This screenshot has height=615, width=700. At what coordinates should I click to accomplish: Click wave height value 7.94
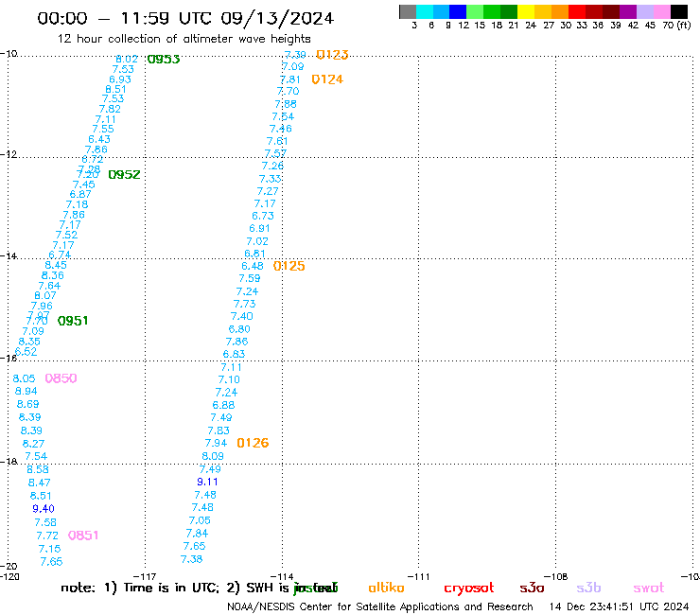click(216, 443)
